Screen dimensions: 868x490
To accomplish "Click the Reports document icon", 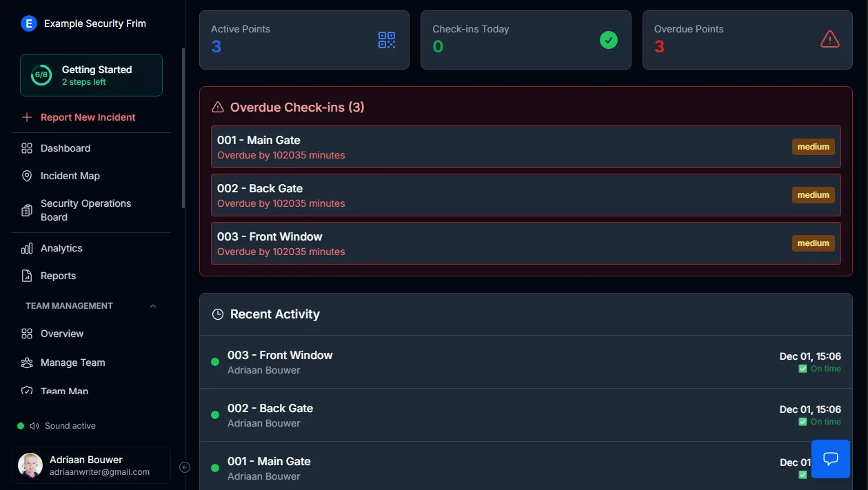I will coord(27,276).
